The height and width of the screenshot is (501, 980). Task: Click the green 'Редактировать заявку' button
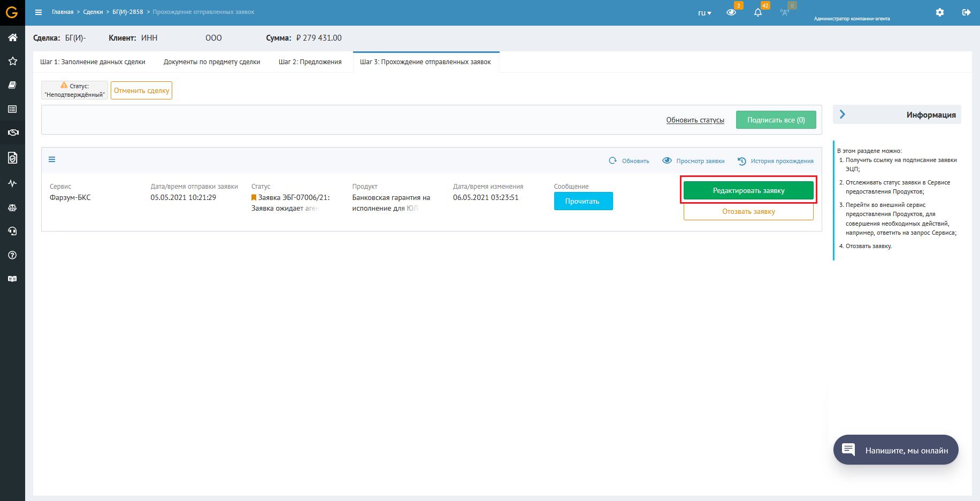748,190
